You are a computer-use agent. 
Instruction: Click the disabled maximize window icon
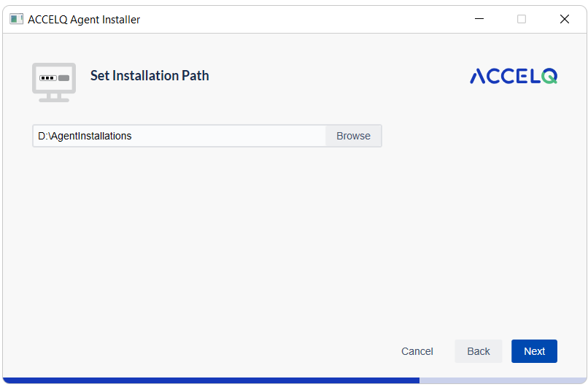tap(522, 19)
